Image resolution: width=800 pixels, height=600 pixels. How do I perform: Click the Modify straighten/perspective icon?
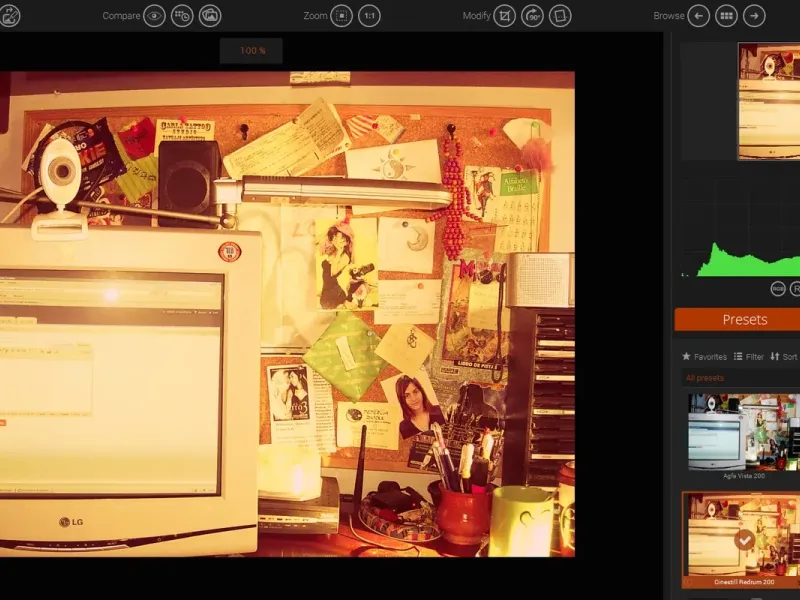[560, 16]
